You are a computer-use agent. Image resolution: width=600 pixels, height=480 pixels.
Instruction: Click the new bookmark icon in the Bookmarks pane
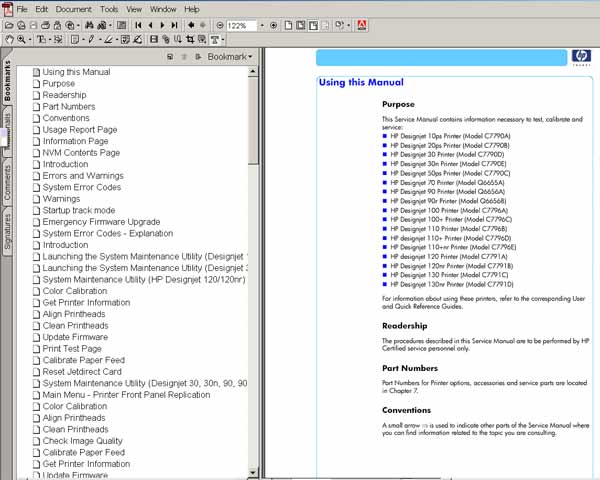(x=170, y=57)
